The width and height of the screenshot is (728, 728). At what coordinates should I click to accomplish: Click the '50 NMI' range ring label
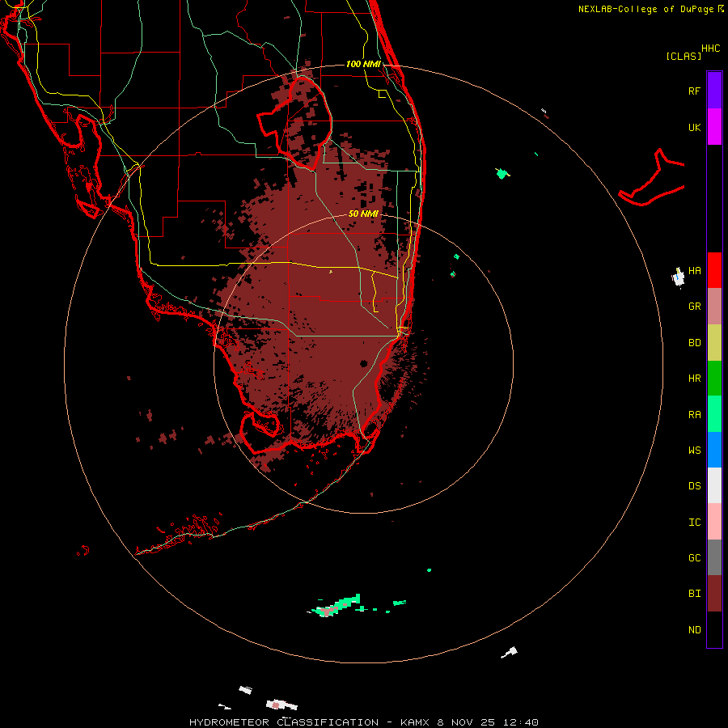point(363,214)
